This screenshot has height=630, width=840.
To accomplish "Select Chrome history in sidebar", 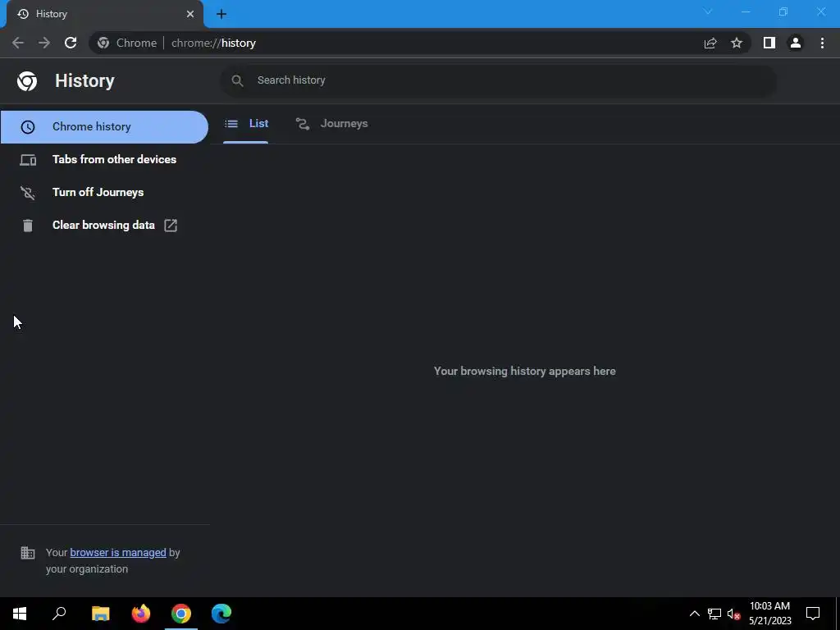I will tap(104, 127).
